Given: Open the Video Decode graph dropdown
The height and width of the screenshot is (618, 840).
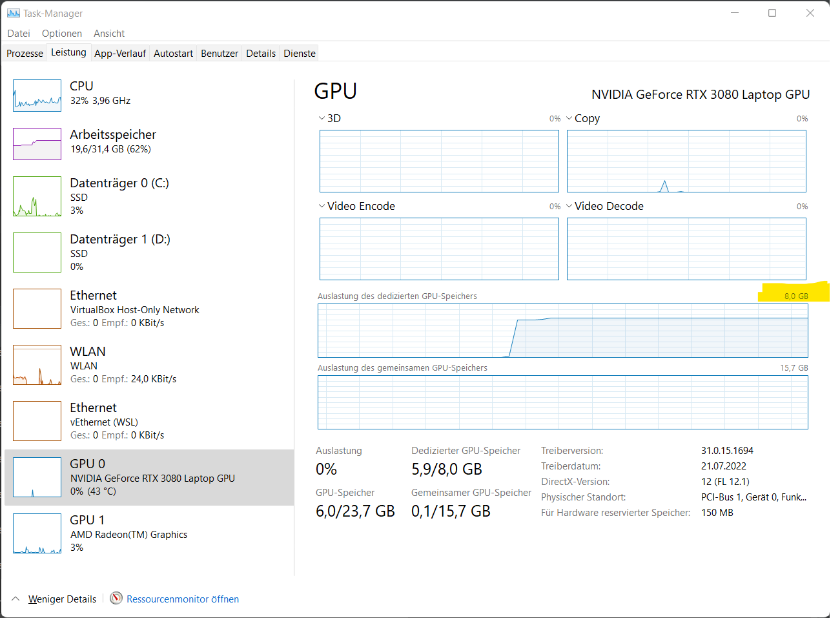Looking at the screenshot, I should click(569, 206).
